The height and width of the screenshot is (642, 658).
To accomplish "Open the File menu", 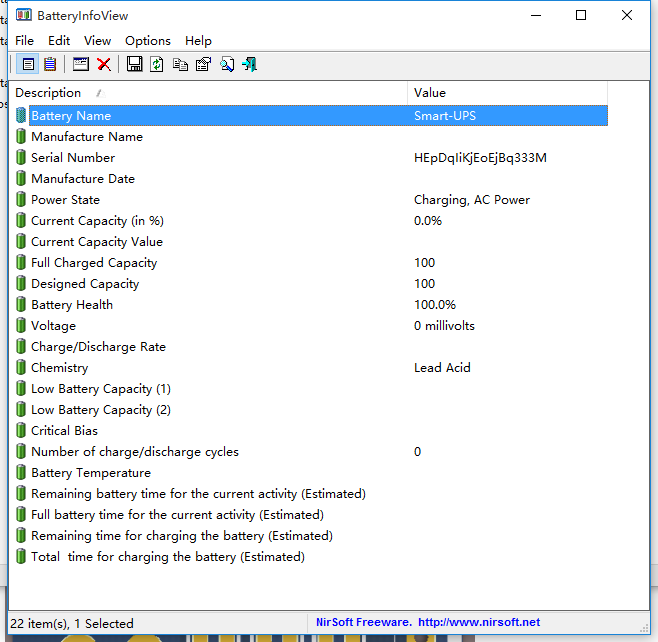I will (24, 41).
